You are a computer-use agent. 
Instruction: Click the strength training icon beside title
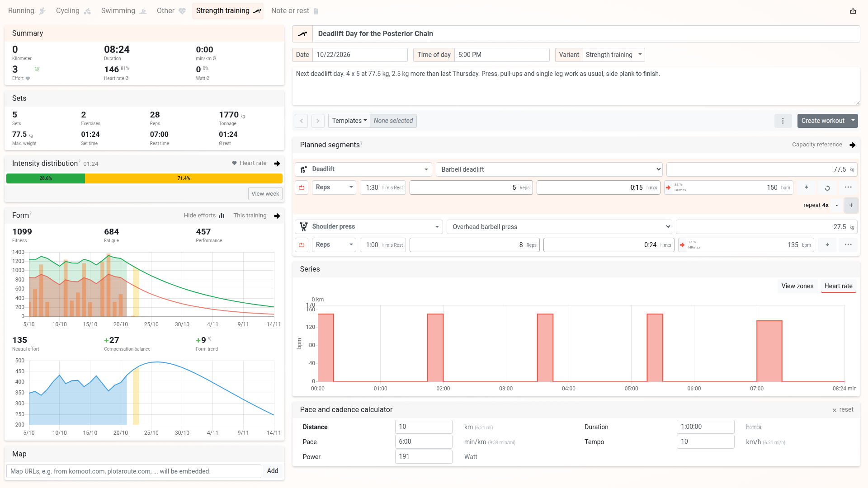302,34
